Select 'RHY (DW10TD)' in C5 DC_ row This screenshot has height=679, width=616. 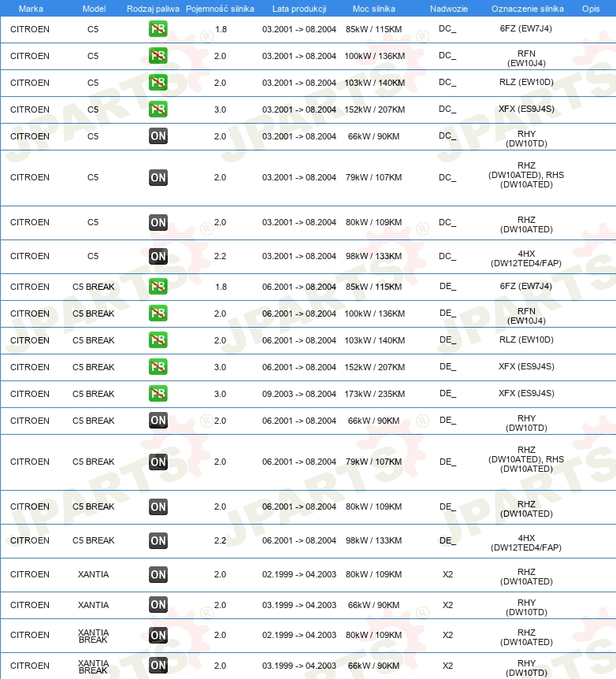click(526, 139)
